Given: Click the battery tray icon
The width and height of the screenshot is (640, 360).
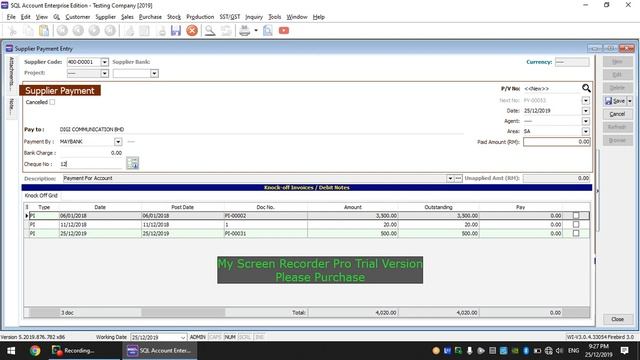Looking at the screenshot, I should pos(537,351).
